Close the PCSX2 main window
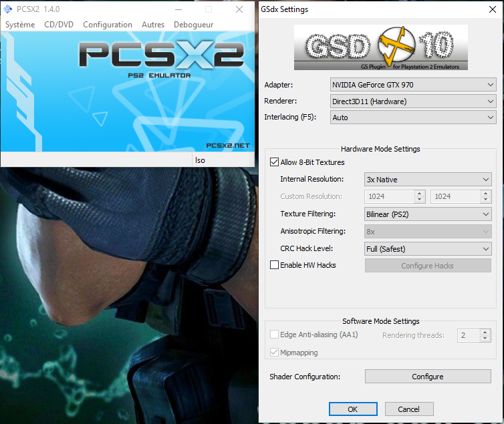 [x=239, y=9]
